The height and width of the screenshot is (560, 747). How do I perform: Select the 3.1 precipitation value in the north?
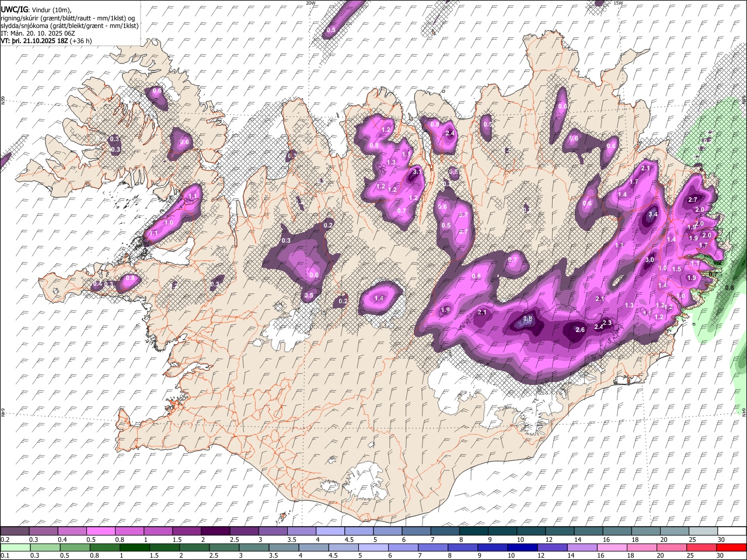(417, 172)
